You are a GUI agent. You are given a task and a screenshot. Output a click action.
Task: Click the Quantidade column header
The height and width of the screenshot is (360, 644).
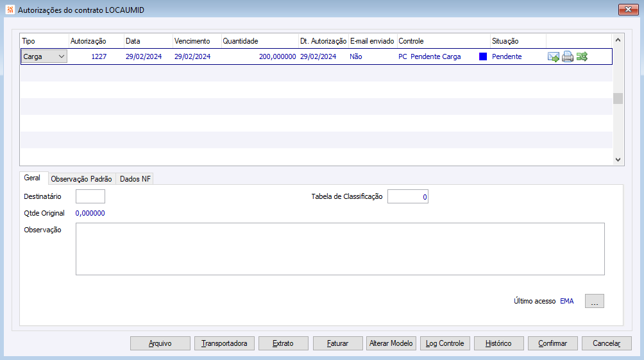point(260,41)
